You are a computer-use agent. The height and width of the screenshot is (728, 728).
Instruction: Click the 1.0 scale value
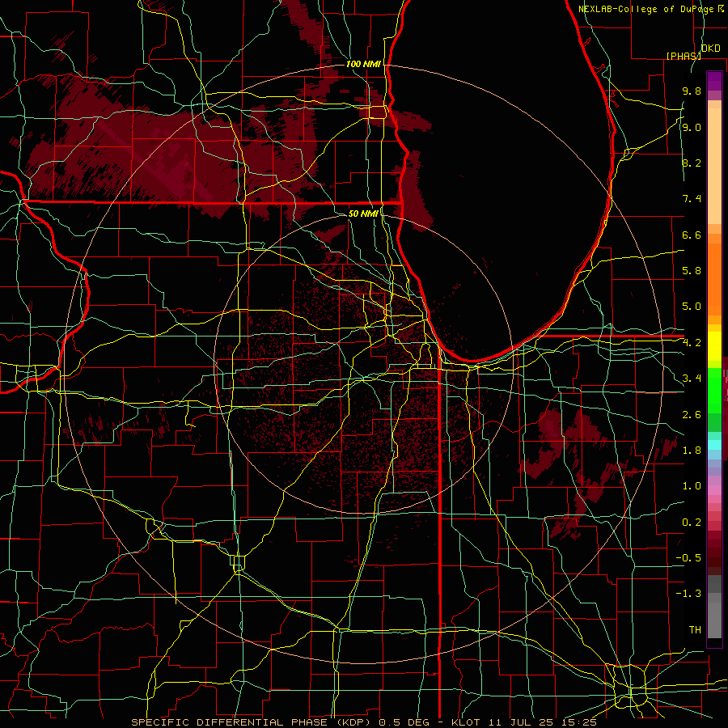tap(692, 486)
